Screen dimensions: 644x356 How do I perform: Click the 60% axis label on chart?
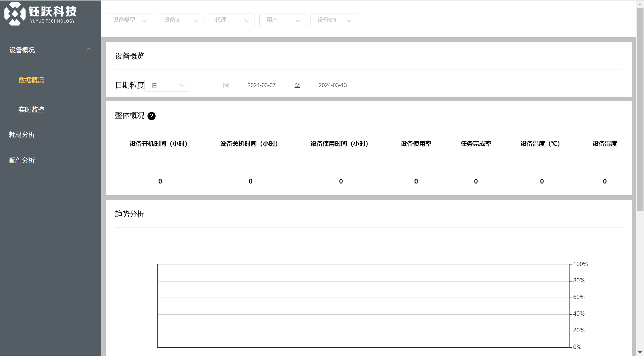(x=579, y=297)
